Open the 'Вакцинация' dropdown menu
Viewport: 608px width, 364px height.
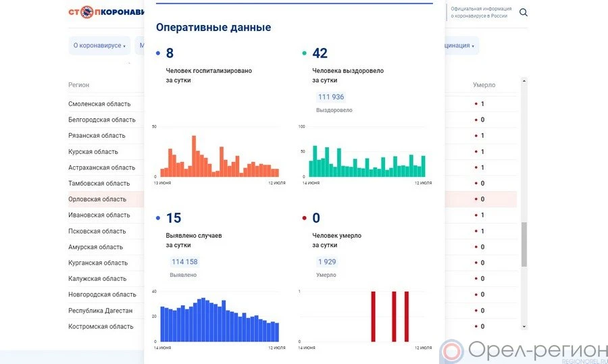[x=459, y=46]
